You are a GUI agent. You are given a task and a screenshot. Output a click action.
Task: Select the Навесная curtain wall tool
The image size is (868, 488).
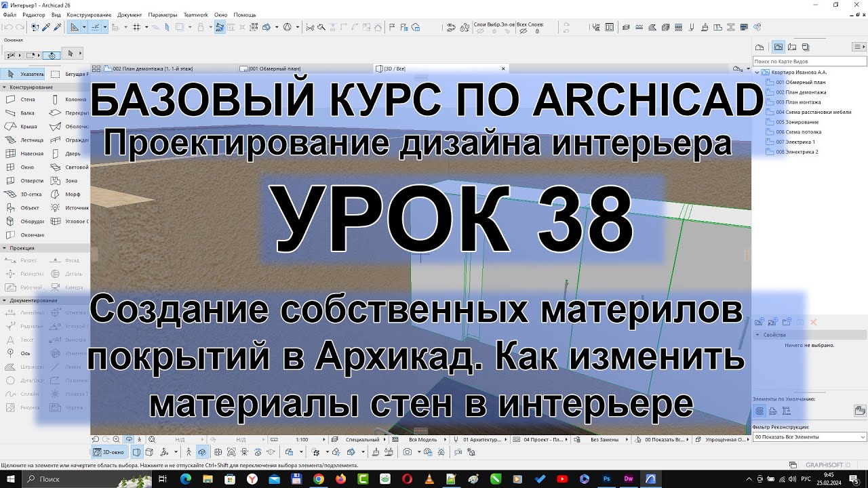click(x=22, y=154)
